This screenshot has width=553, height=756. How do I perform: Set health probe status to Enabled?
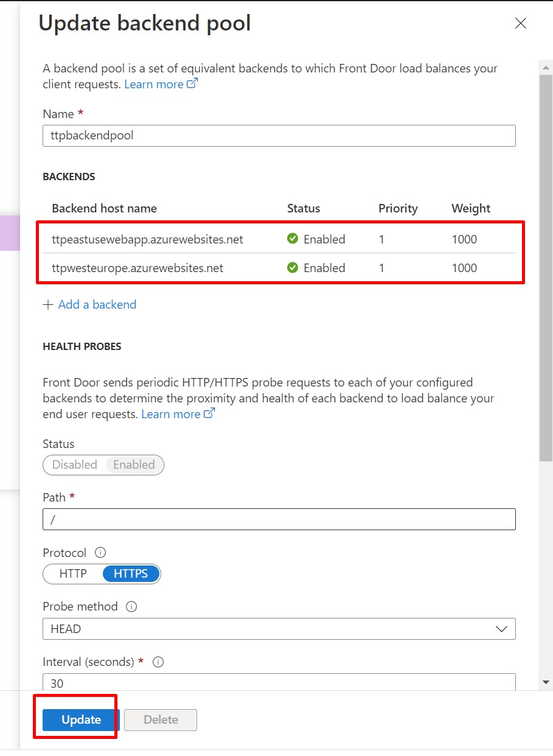point(134,465)
